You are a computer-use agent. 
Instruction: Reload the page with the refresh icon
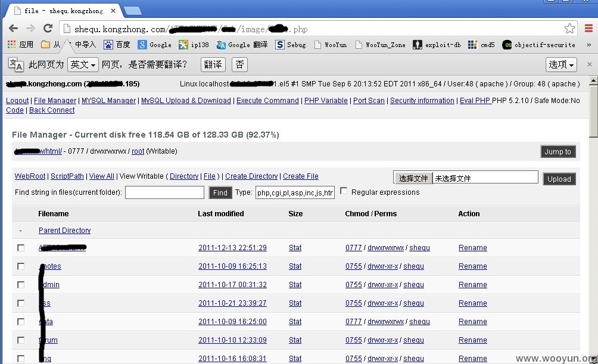tap(48, 28)
